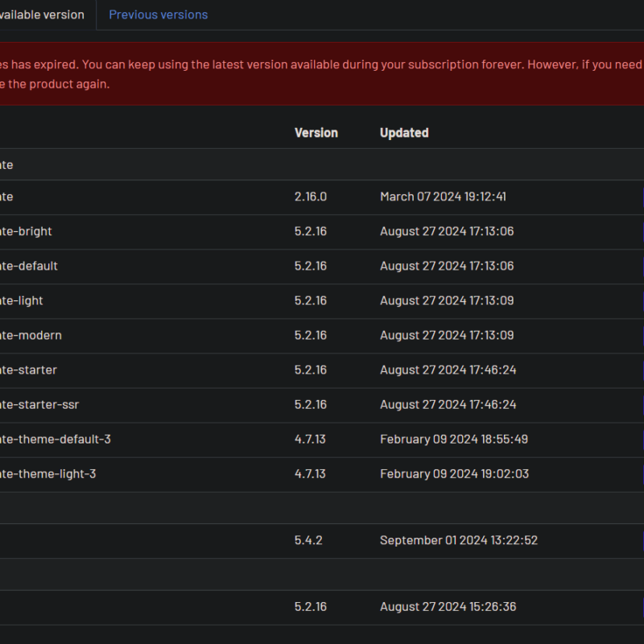Click the Version column header

click(x=316, y=133)
